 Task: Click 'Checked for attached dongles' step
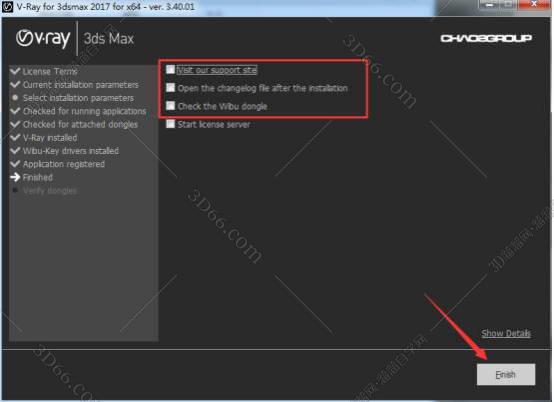pos(80,124)
